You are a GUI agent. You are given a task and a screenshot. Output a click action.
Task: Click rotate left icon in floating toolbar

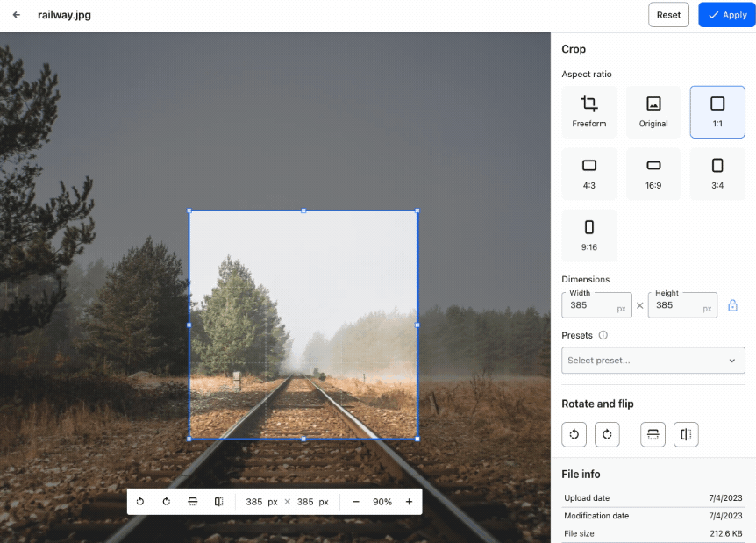point(140,502)
